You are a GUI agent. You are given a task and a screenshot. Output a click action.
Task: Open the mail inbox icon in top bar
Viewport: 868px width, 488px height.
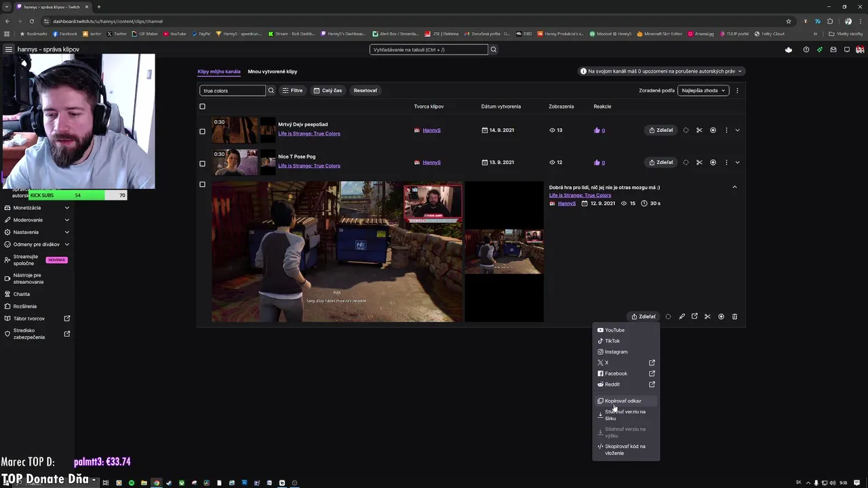tap(833, 49)
